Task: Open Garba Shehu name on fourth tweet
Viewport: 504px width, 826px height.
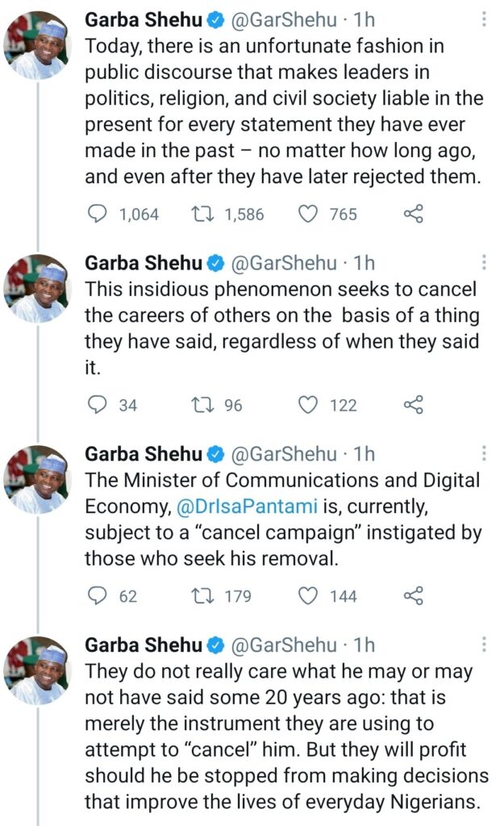Action: (x=144, y=645)
